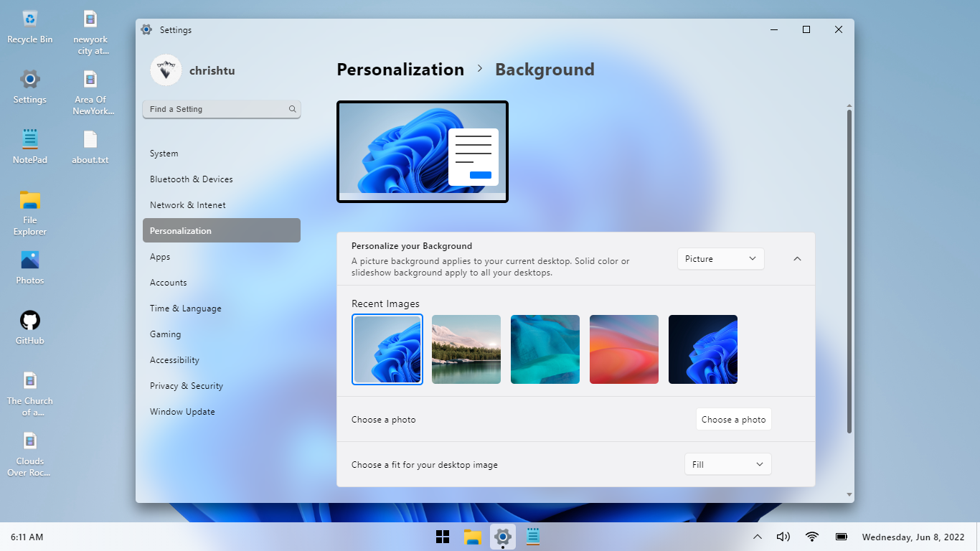
Task: Open the Fill fit dropdown
Action: (x=727, y=464)
